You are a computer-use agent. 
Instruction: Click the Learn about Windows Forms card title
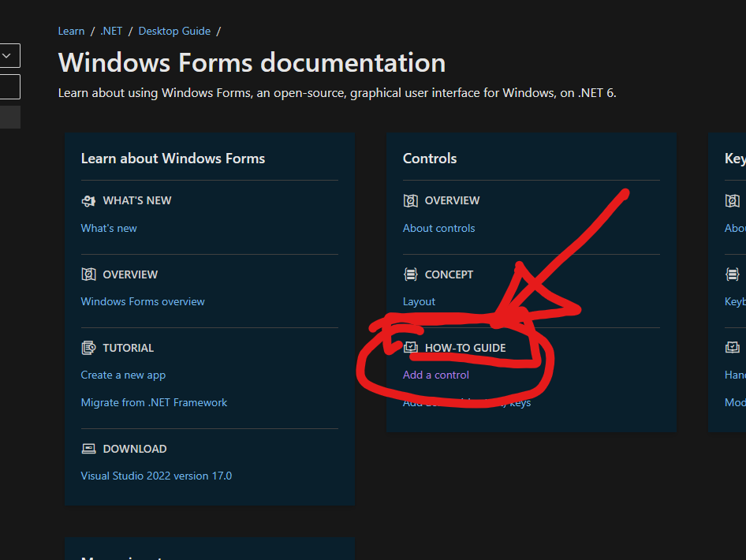[173, 159]
